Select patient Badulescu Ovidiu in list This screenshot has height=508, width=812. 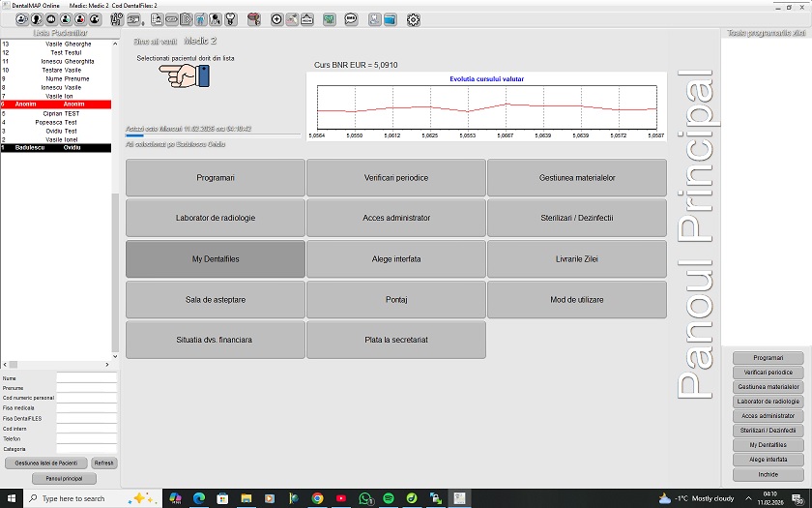point(56,147)
